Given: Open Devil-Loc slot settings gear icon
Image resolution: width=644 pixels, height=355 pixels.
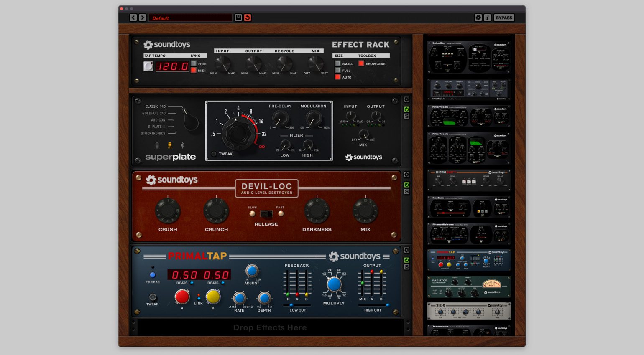Looking at the screenshot, I should [406, 175].
